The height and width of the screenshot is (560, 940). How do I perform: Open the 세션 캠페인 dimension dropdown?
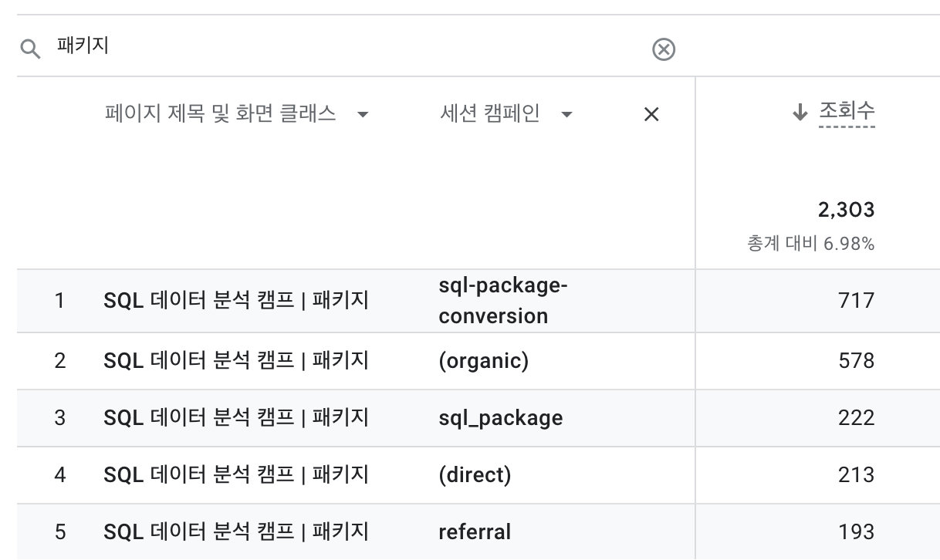566,115
